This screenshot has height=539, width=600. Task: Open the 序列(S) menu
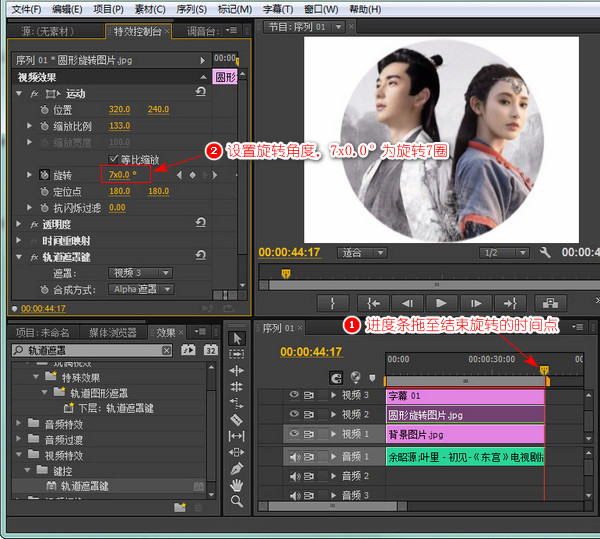(191, 9)
